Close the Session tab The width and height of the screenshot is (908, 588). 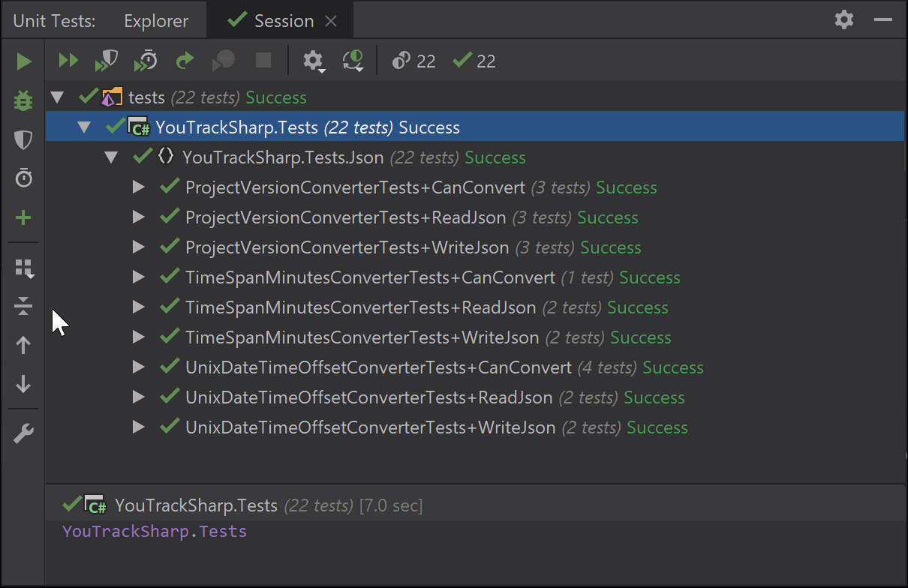click(x=331, y=21)
